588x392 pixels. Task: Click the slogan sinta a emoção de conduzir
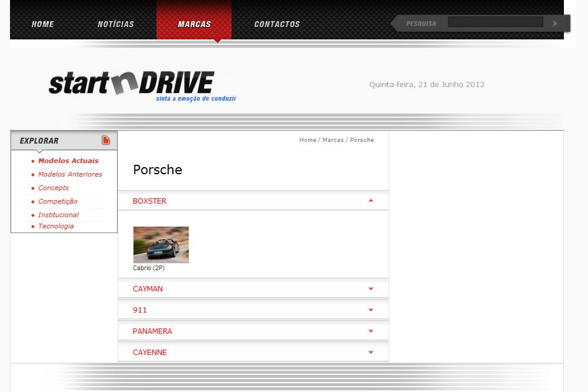click(196, 98)
